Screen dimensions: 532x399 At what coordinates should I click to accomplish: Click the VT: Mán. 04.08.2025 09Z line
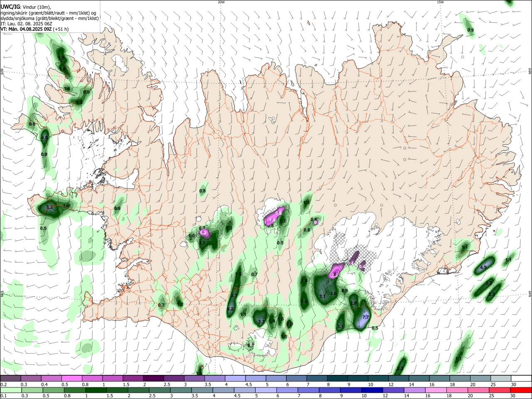34,29
